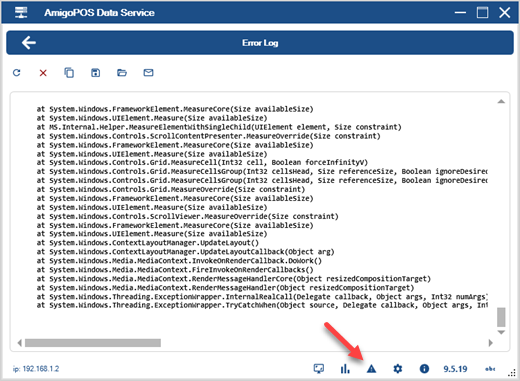Open error log warning triangle icon
Screen dimensions: 520x381
pos(371,369)
